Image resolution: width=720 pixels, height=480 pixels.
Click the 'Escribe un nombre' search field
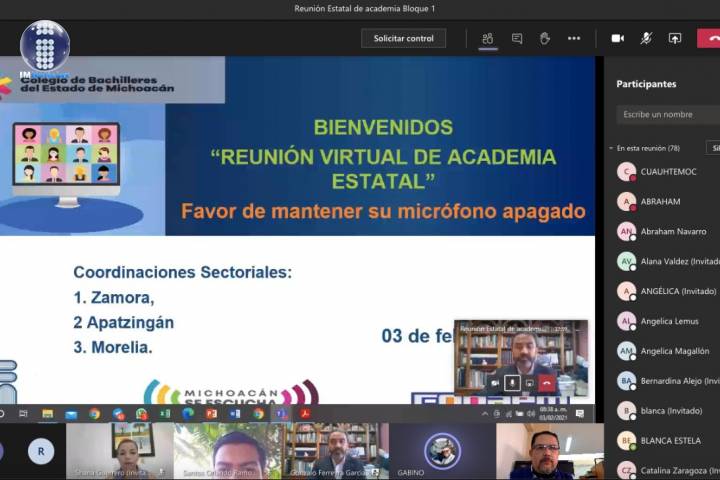click(666, 114)
